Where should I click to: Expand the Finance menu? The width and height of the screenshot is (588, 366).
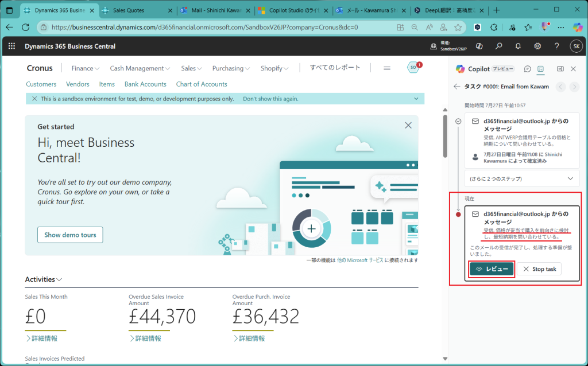[86, 68]
